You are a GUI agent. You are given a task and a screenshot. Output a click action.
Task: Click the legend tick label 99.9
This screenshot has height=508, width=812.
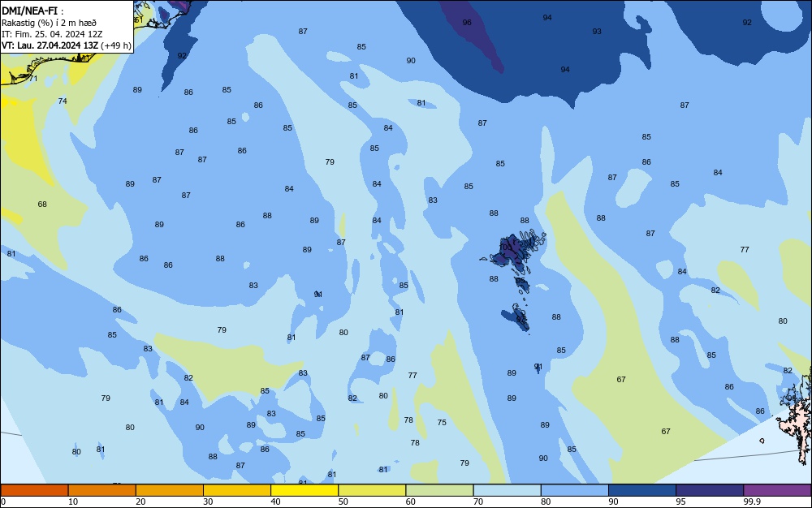click(752, 502)
